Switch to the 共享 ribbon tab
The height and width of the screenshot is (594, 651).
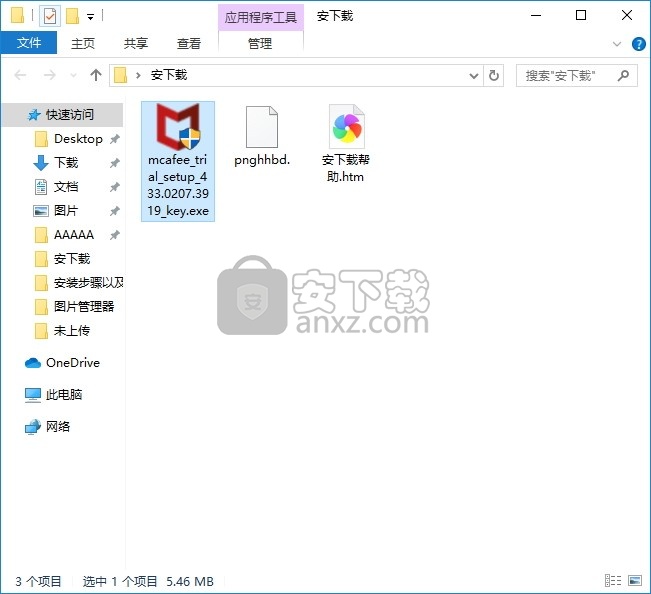[136, 43]
